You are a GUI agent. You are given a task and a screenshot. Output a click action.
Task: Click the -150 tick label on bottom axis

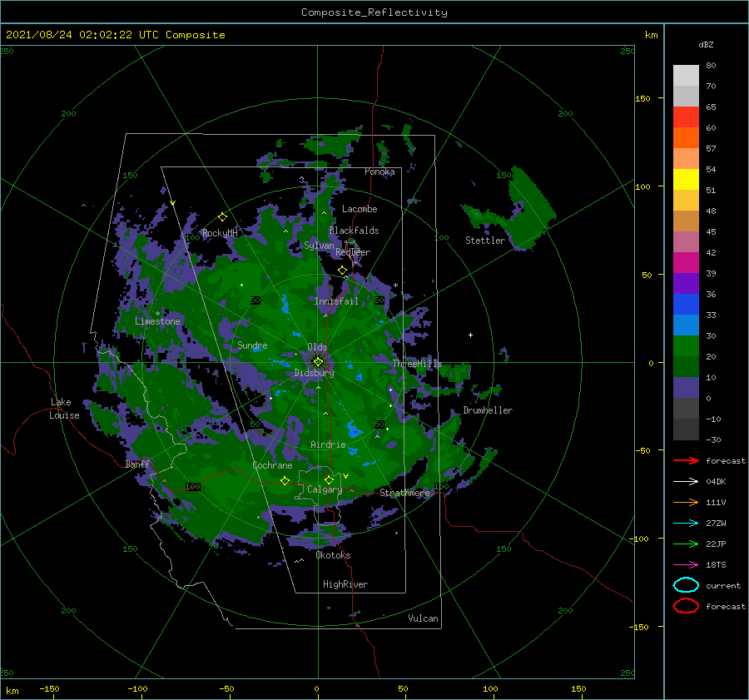(49, 688)
